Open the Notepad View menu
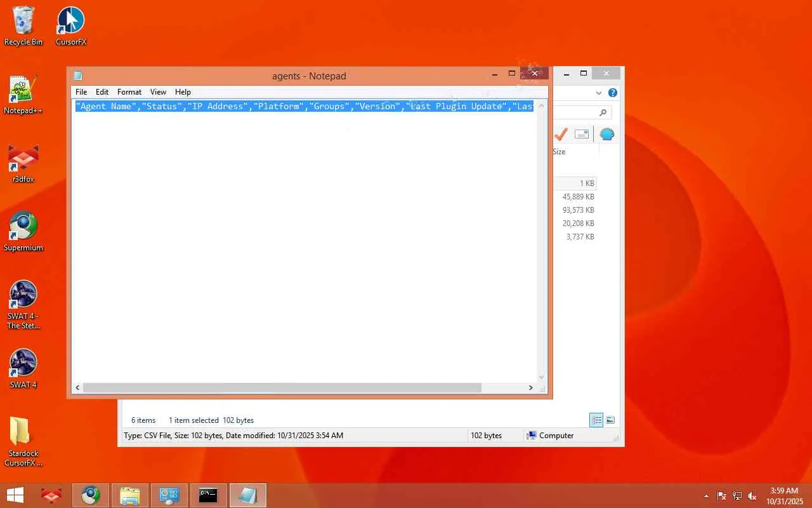 click(x=158, y=92)
